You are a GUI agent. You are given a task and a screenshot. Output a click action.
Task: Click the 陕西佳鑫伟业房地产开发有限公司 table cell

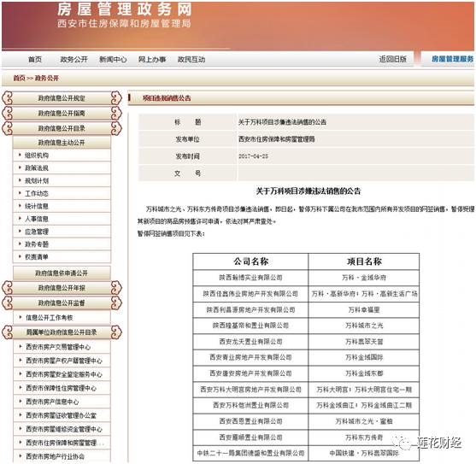click(250, 293)
